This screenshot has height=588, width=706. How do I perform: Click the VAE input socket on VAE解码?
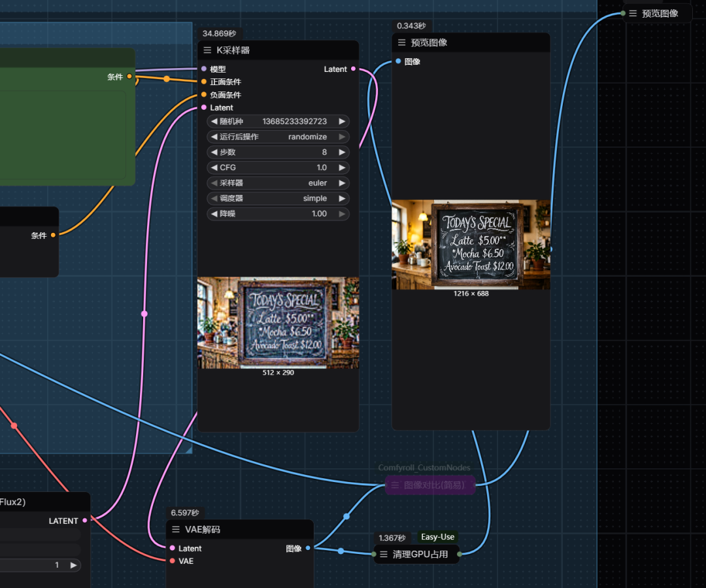pos(173,561)
